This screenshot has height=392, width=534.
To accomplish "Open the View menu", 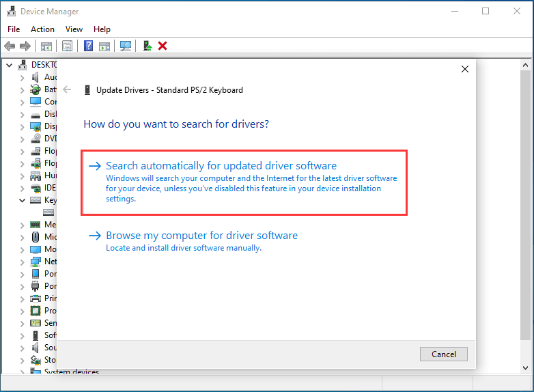I will (x=74, y=29).
